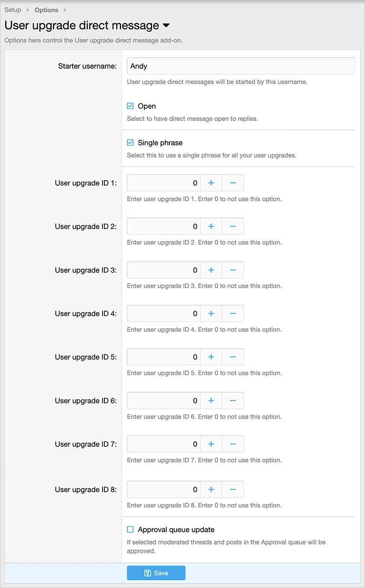Screen dimensions: 365x588
Task: Click the plus icon for User upgrade ID 1
Action: tap(211, 183)
